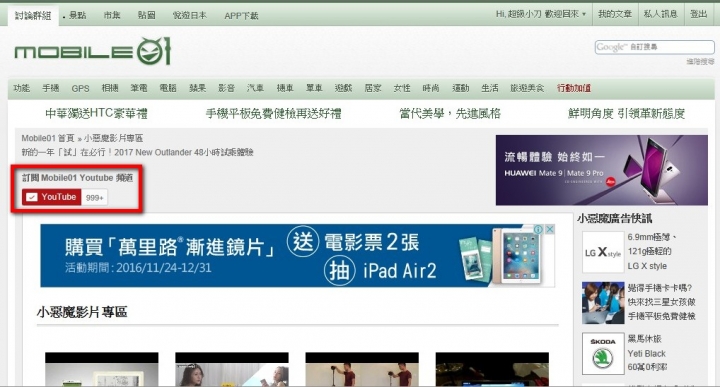Click the Skoda logo thumbnail
This screenshot has width=720, height=387.
click(x=603, y=354)
